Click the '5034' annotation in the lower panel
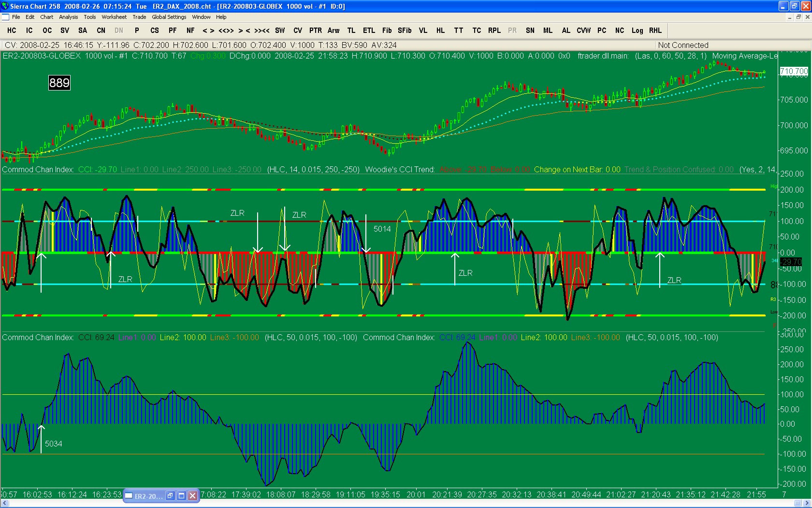The image size is (812, 508). [x=53, y=444]
